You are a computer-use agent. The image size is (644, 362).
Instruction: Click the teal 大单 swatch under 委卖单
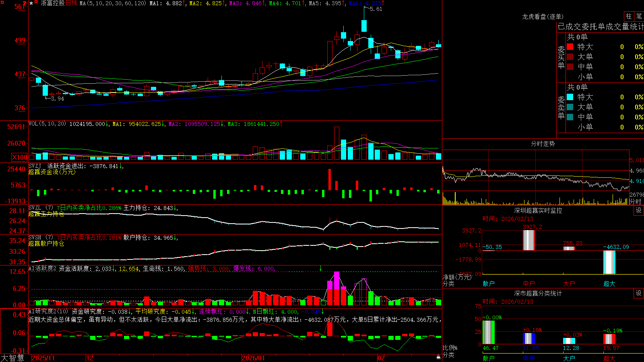pyautogui.click(x=570, y=107)
